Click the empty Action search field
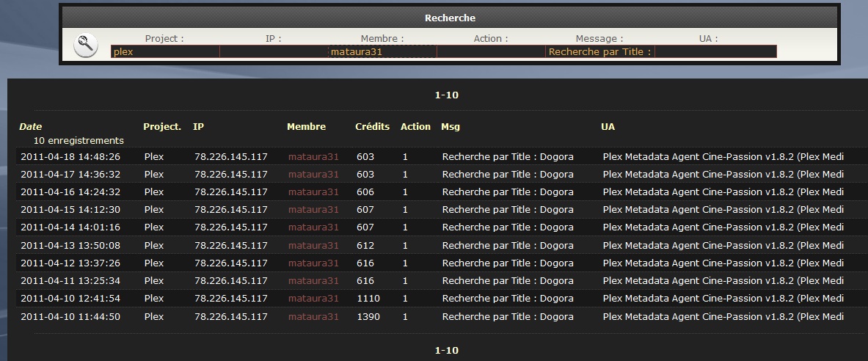 [x=491, y=51]
